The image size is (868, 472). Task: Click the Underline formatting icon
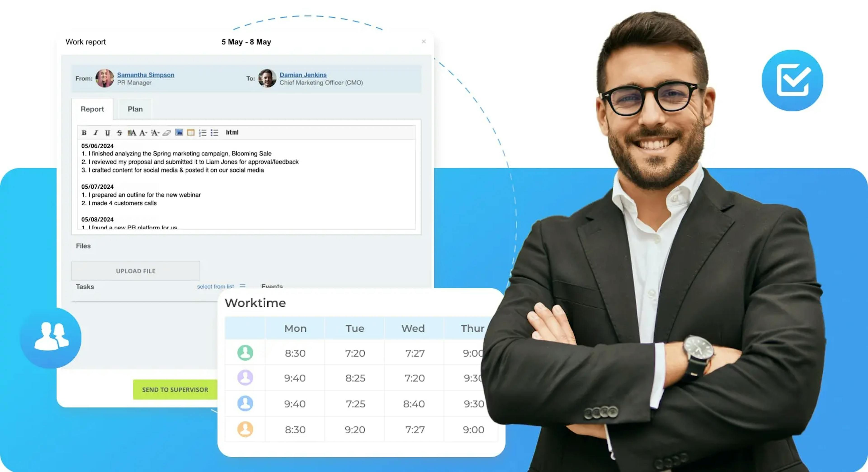107,133
